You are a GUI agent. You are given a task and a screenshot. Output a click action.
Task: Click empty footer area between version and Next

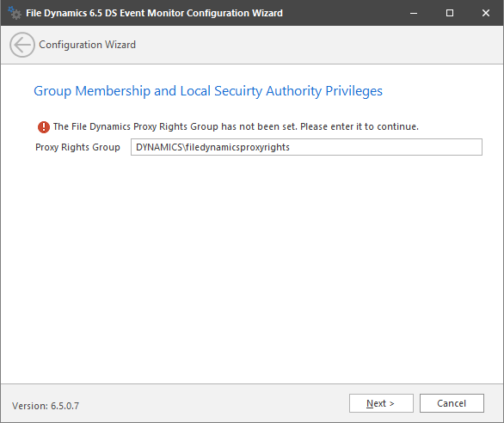click(212, 404)
